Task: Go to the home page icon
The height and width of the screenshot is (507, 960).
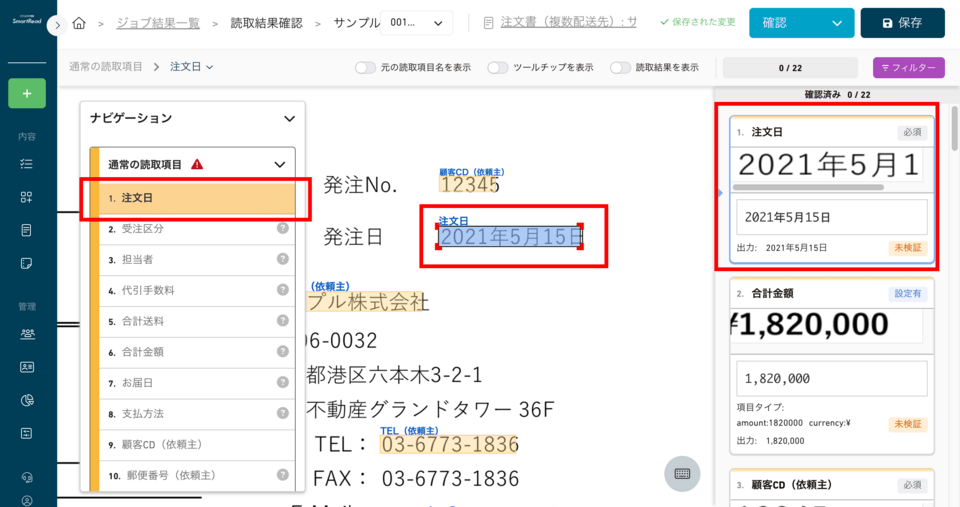Action: coord(79,23)
